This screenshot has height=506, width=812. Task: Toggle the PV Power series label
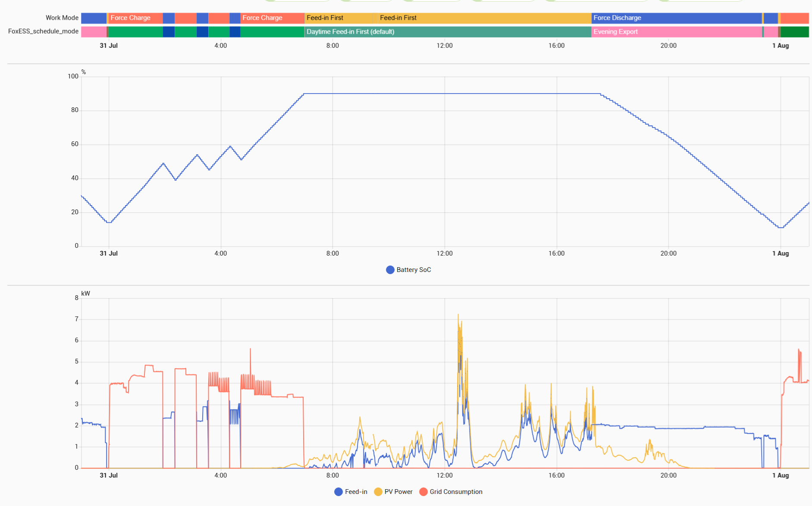tap(398, 492)
